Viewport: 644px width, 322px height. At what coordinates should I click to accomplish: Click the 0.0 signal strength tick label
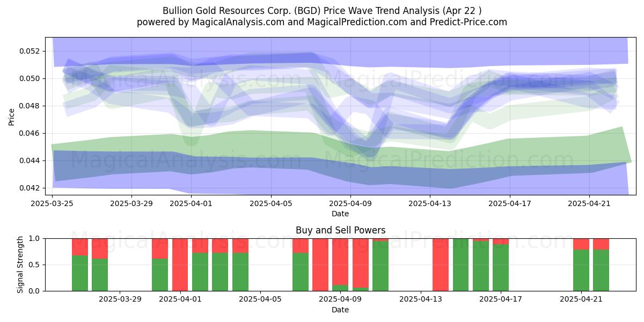coord(34,291)
